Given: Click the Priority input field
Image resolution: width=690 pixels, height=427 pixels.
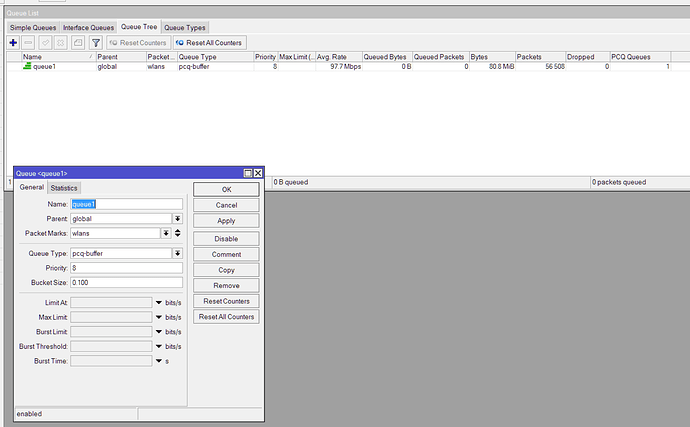Looking at the screenshot, I should [x=126, y=268].
